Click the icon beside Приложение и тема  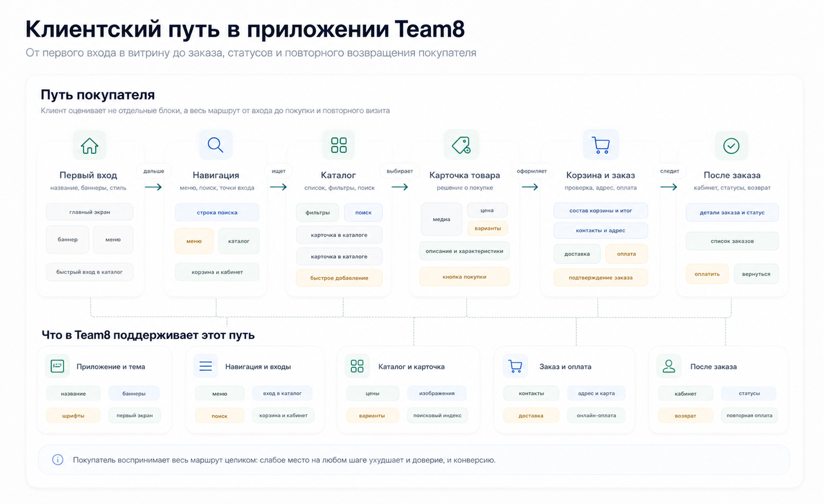click(x=57, y=366)
